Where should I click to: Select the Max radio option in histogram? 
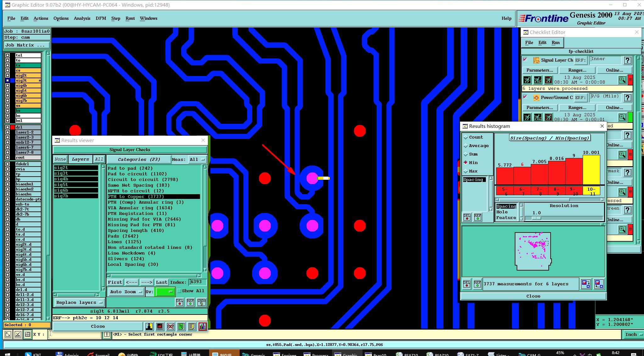[x=466, y=171]
